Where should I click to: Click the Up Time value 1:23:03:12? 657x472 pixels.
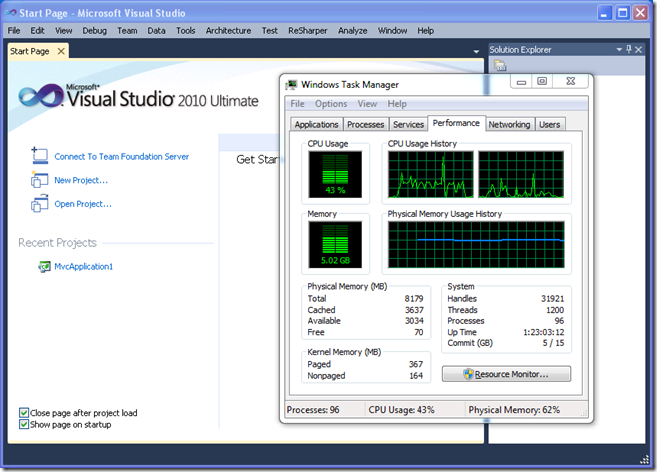tap(543, 332)
